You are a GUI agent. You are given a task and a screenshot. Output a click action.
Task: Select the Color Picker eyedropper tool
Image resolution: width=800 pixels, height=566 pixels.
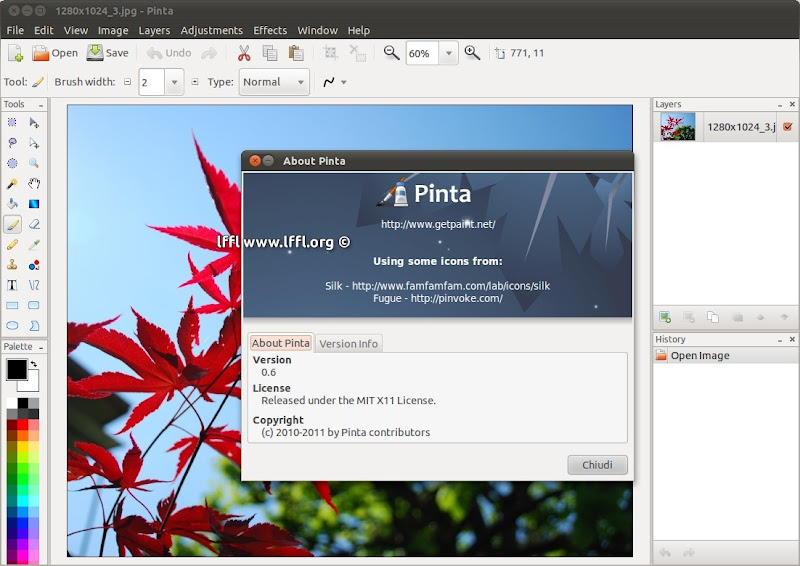pyautogui.click(x=34, y=244)
